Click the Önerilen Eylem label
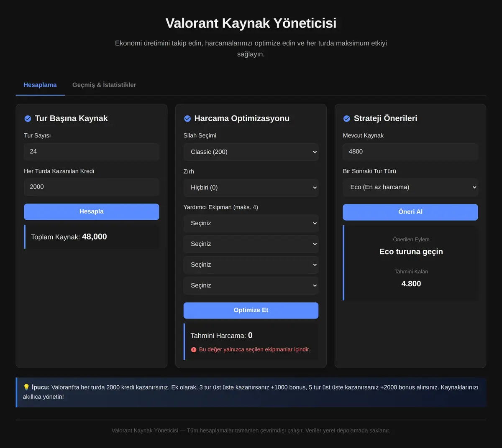 (411, 239)
